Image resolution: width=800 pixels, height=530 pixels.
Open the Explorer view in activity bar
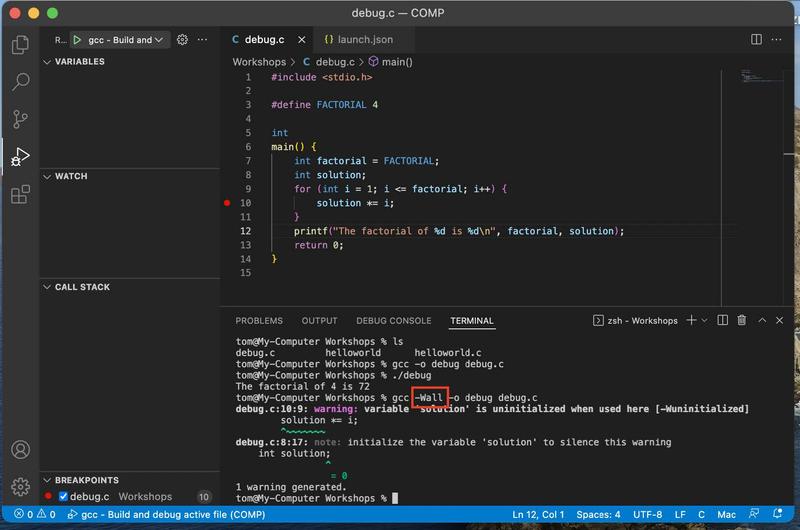coord(20,45)
